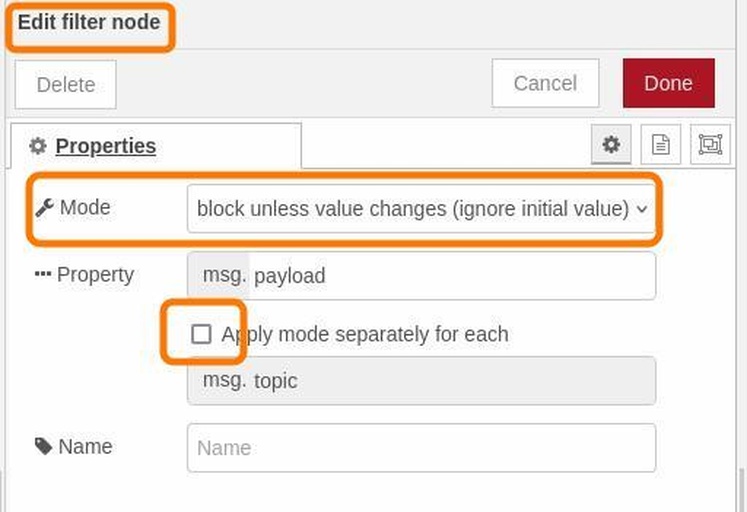Enable Apply mode separately for each checkbox
This screenshot has width=747, height=512.
point(201,334)
